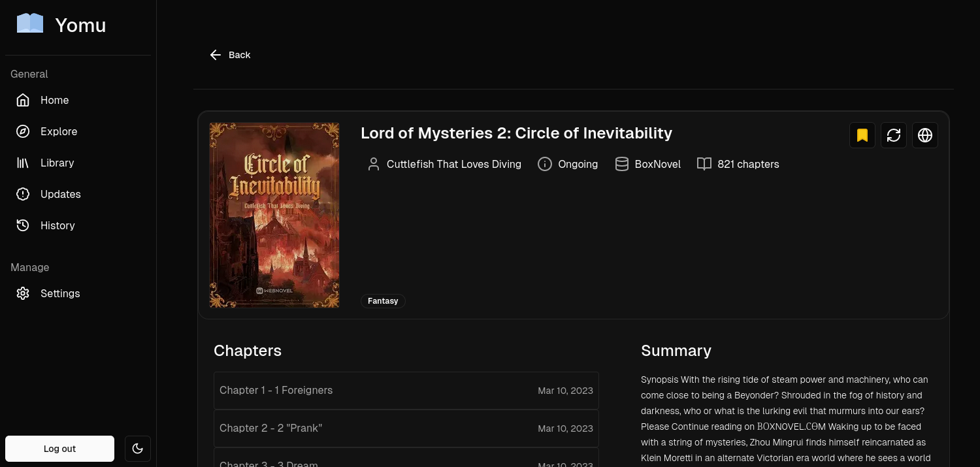
Task: Select Updates in the sidebar
Action: click(78, 194)
